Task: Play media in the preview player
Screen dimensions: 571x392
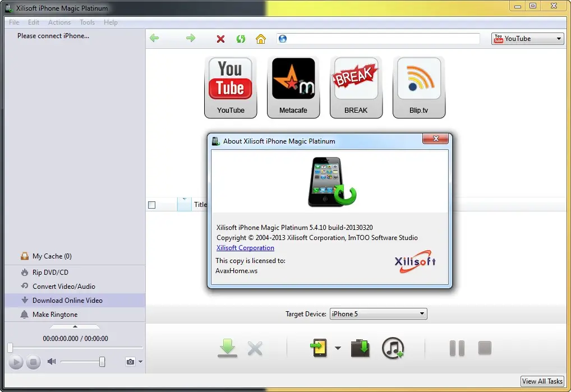Action: pos(16,362)
